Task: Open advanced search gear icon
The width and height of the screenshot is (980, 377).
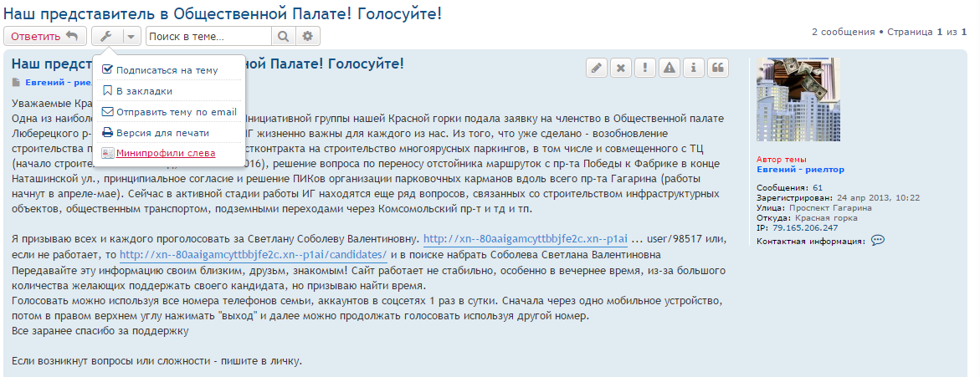Action: point(308,36)
